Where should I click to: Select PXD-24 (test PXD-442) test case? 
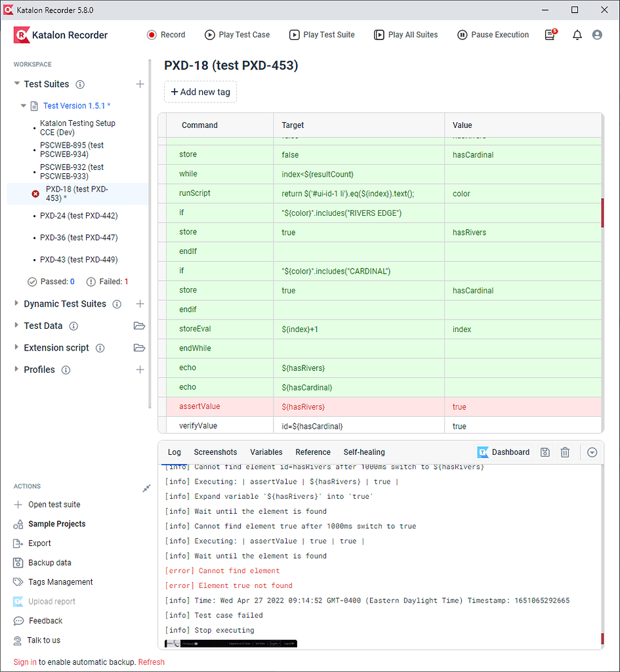[x=79, y=215]
